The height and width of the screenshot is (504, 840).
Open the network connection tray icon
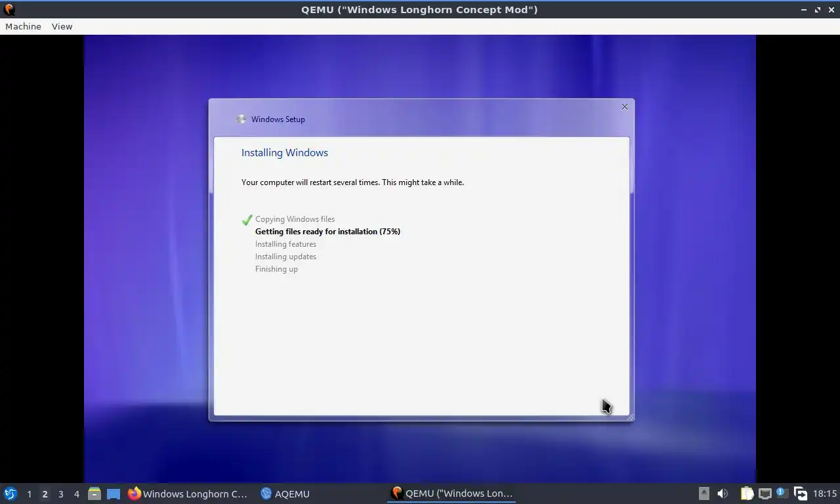pos(765,493)
